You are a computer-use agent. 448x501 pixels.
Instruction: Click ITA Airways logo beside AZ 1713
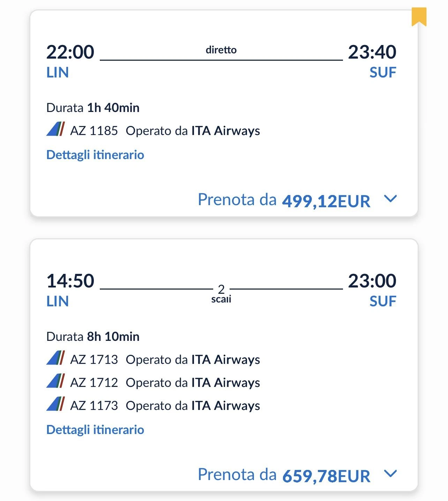point(55,358)
